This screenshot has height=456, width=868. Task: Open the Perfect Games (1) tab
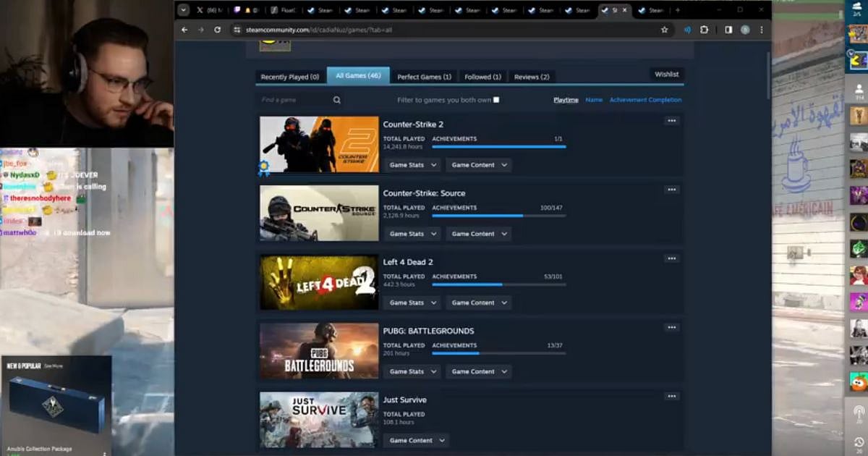click(425, 77)
